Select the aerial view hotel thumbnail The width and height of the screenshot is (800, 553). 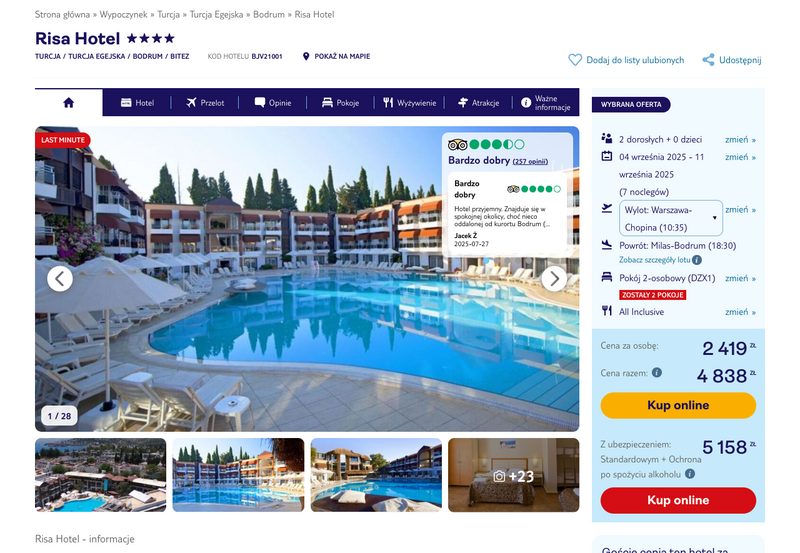point(101,475)
